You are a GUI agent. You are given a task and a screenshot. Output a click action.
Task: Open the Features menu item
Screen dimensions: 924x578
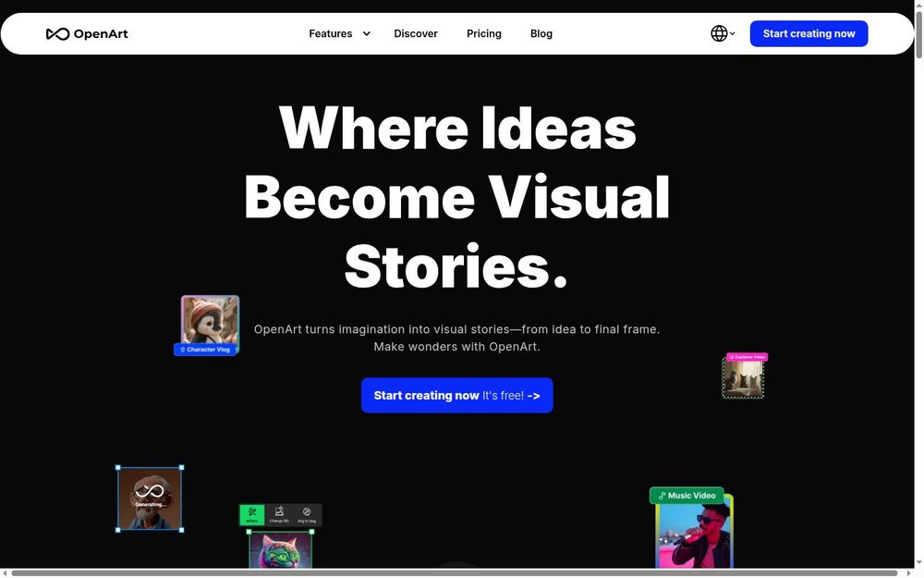(331, 33)
